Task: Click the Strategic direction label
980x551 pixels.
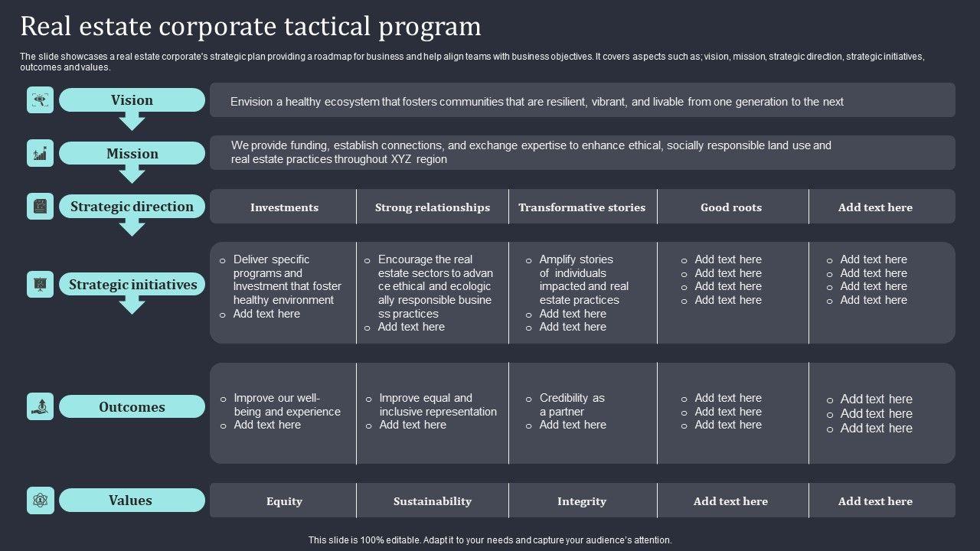Action: click(132, 207)
